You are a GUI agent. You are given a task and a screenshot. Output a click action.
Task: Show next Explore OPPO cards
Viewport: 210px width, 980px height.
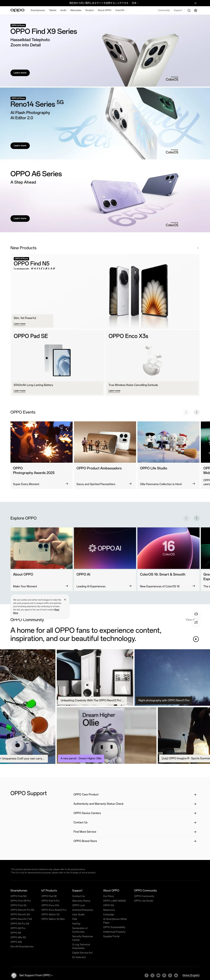coord(197,518)
